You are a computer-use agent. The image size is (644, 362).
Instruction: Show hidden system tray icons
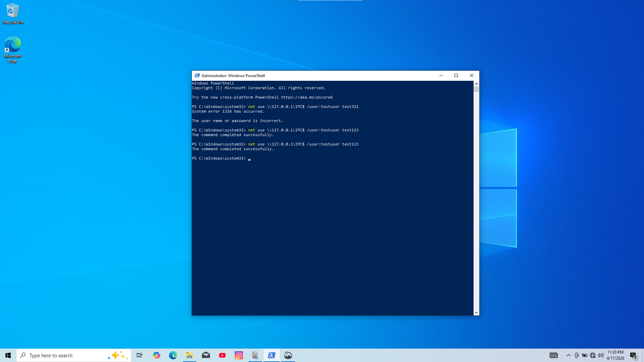coord(569,355)
